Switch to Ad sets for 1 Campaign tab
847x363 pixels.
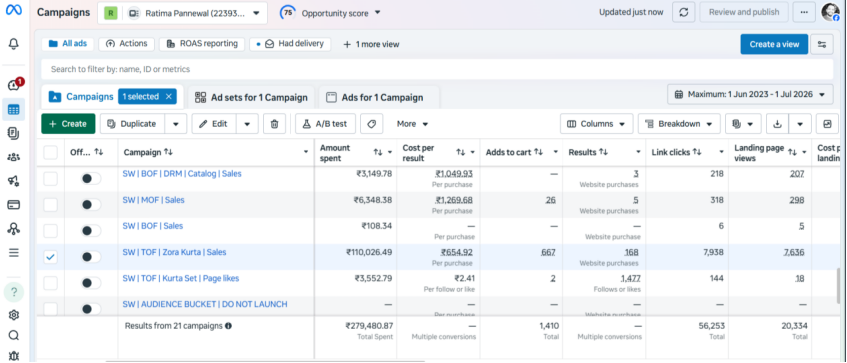point(251,98)
